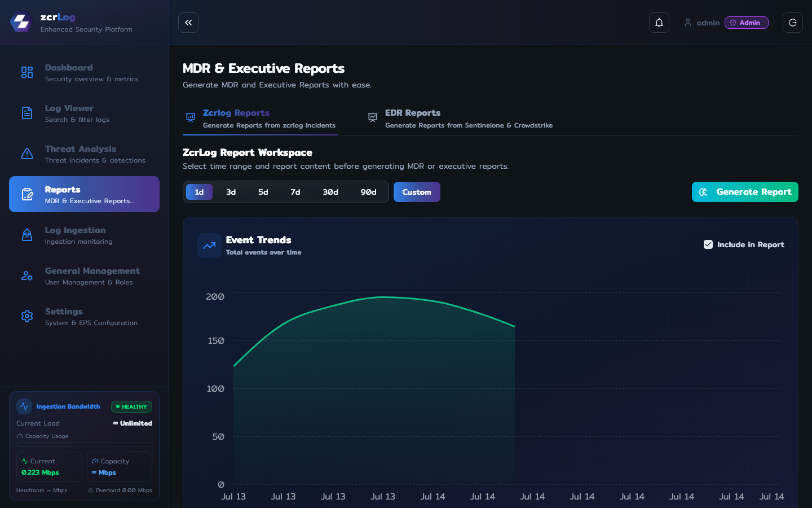Click the Custom range button
The height and width of the screenshot is (508, 812).
click(x=417, y=192)
